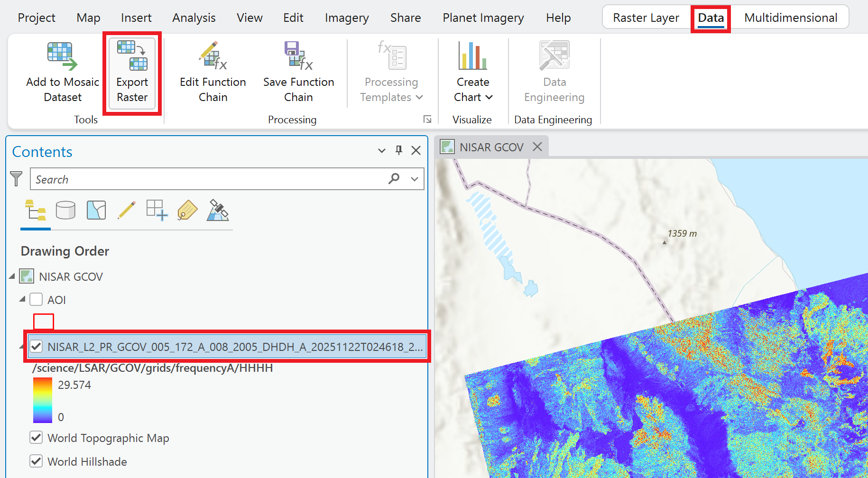Open the search dropdown in Contents
Viewport: 868px width, 478px height.
tap(414, 179)
